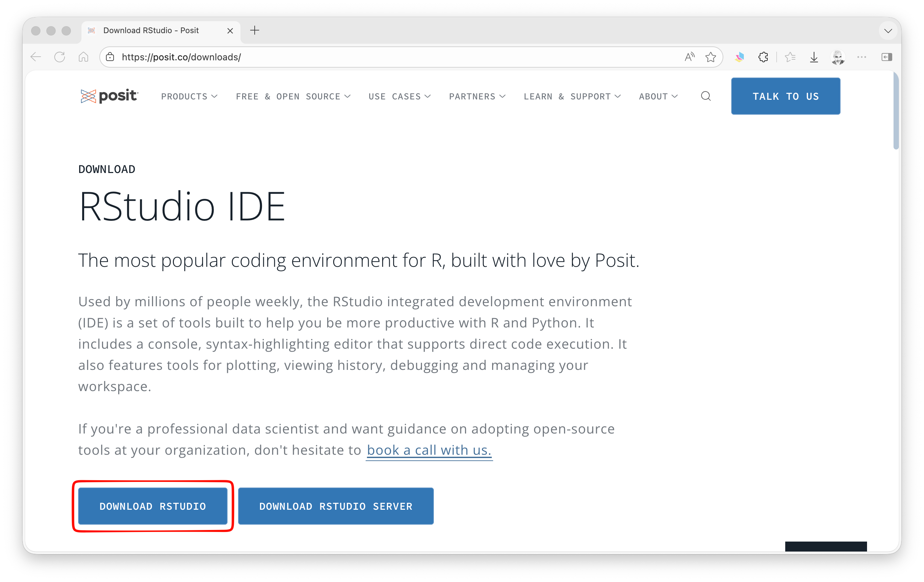Open the browser downloads icon

coord(814,57)
